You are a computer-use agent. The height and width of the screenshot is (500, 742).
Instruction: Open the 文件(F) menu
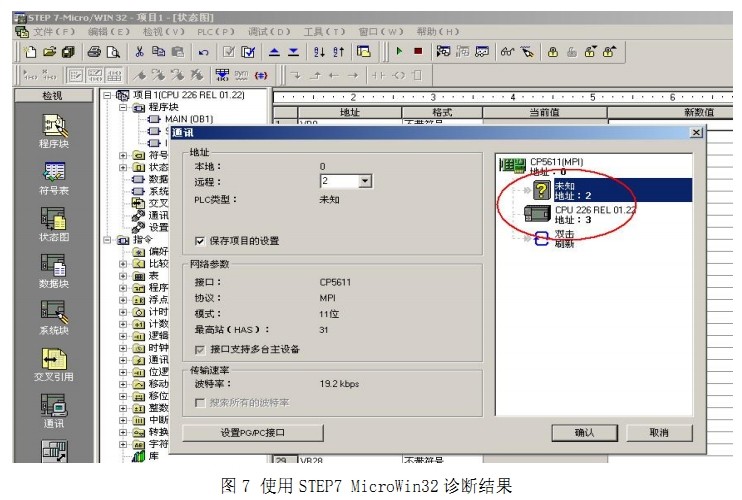(54, 32)
